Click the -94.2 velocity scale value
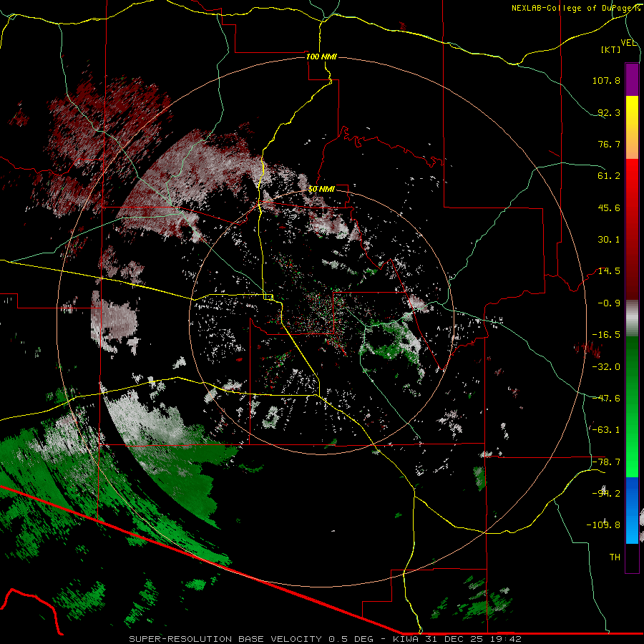Image resolution: width=644 pixels, height=644 pixels. point(606,493)
